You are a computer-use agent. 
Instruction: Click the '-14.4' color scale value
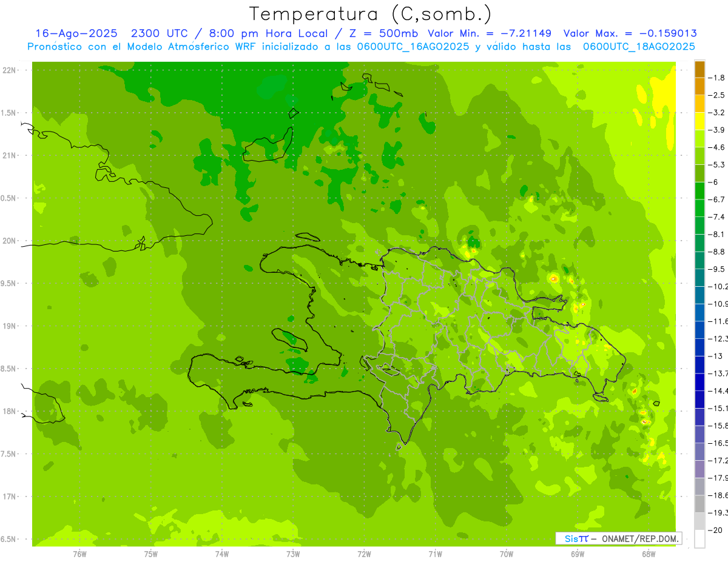point(718,390)
